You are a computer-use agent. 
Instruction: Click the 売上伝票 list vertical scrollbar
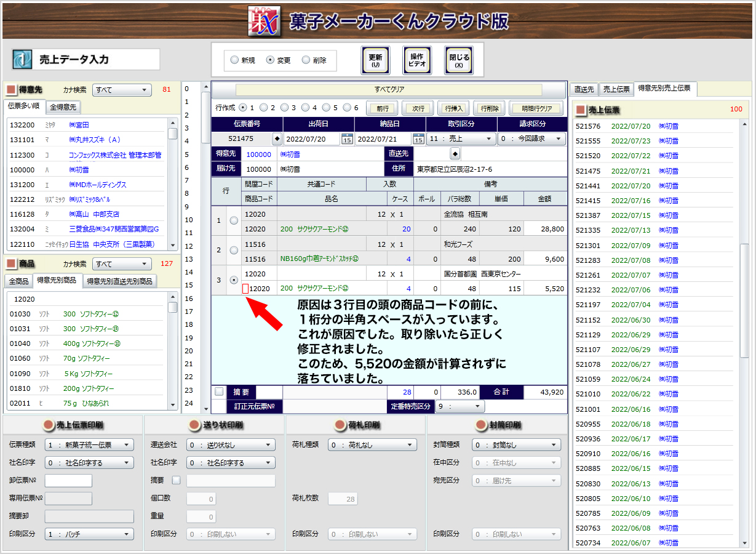744,332
